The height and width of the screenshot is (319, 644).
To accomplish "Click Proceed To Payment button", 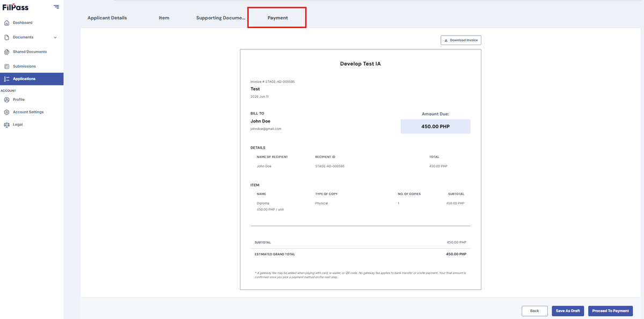I will pos(611,311).
